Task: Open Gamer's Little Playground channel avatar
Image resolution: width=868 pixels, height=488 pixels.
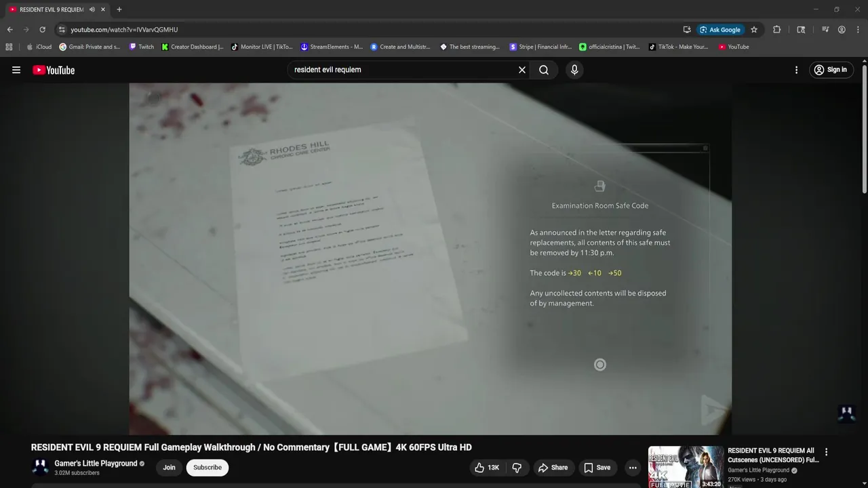Action: [40, 468]
